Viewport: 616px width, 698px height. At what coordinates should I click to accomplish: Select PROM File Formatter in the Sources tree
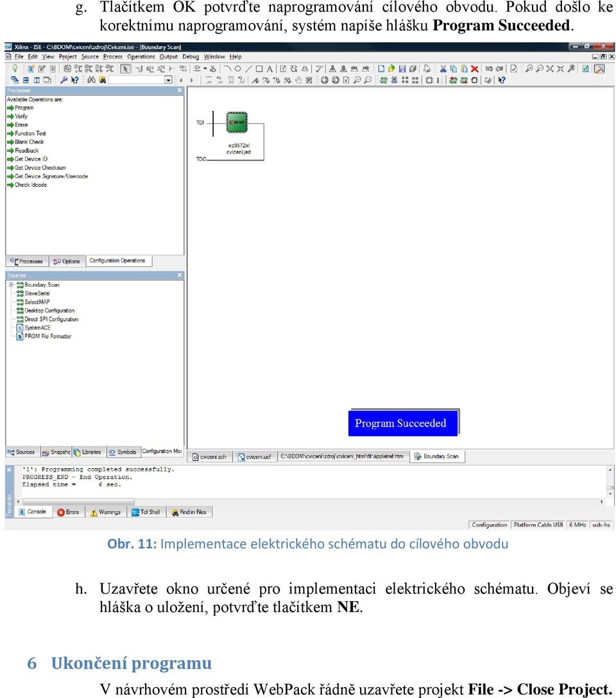(44, 336)
